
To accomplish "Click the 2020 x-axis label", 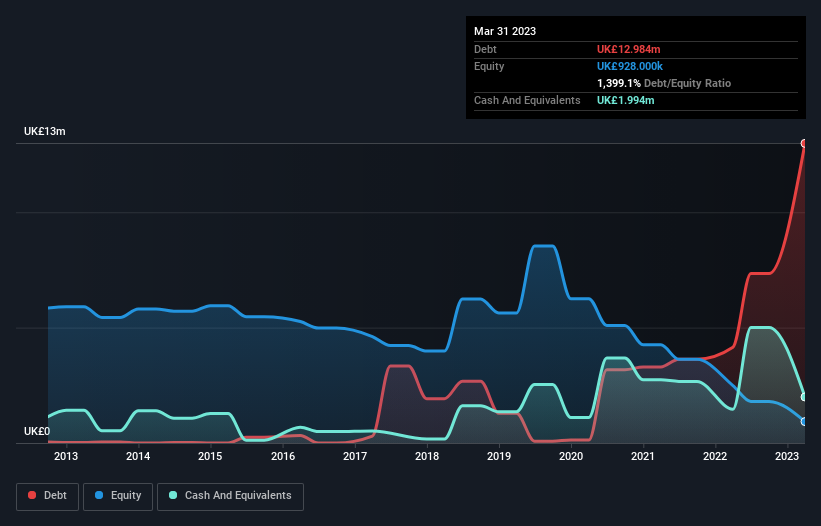I will (x=571, y=456).
